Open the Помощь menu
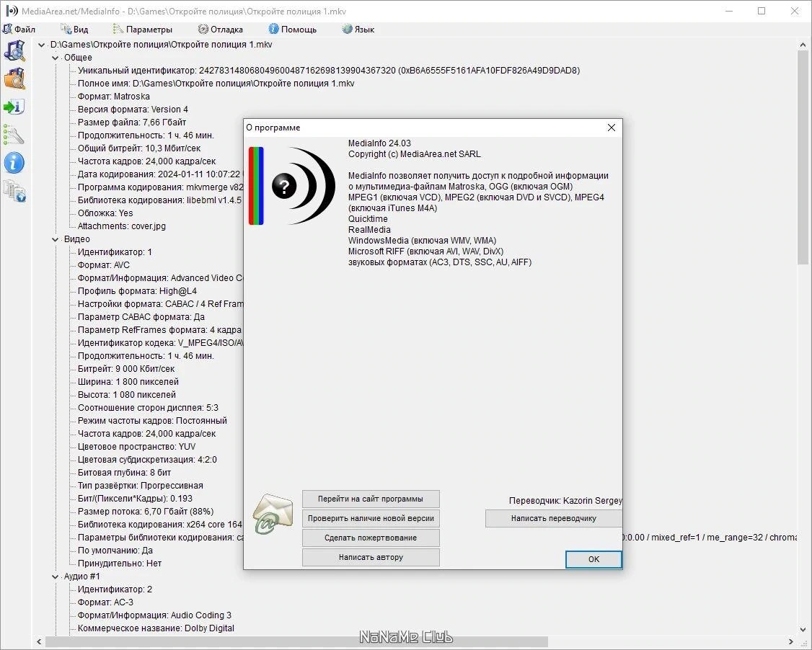The image size is (812, 650). (293, 30)
